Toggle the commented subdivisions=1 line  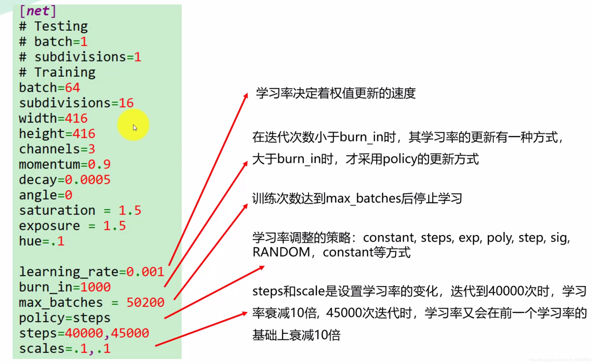click(80, 57)
